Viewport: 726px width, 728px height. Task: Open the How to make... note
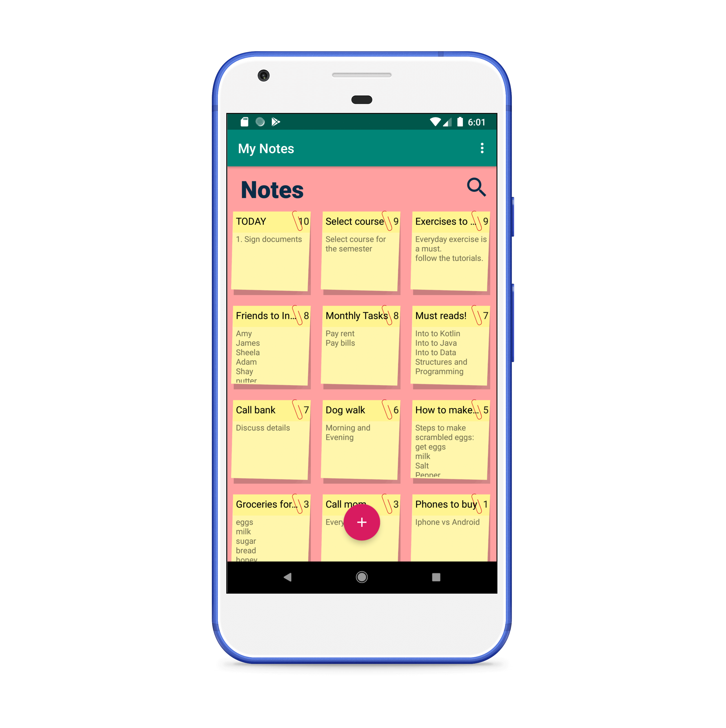click(x=452, y=439)
